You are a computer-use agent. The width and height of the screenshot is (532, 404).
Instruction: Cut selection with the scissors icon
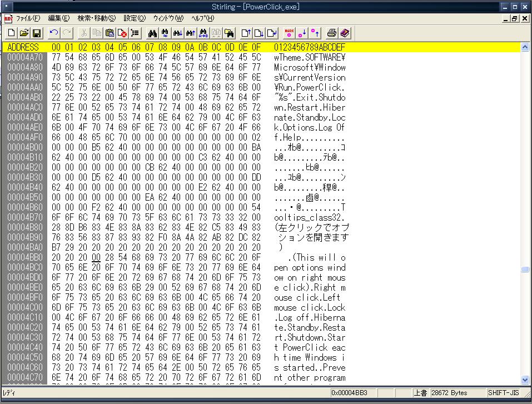[x=84, y=33]
